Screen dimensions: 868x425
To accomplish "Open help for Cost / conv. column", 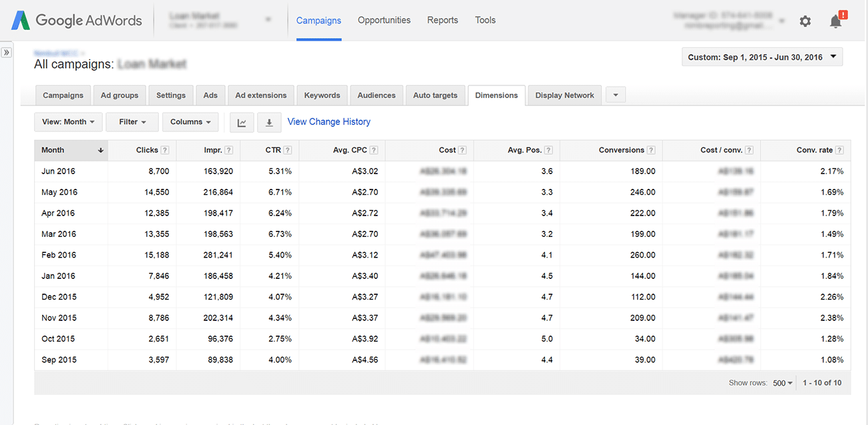I will pyautogui.click(x=749, y=150).
